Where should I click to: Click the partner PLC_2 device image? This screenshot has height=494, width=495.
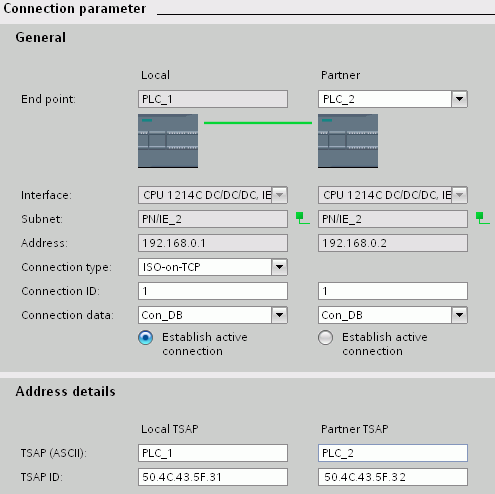tap(348, 141)
